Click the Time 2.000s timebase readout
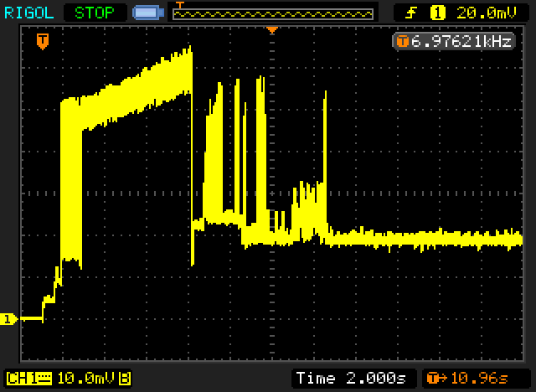This screenshot has height=392, width=536. (x=351, y=378)
